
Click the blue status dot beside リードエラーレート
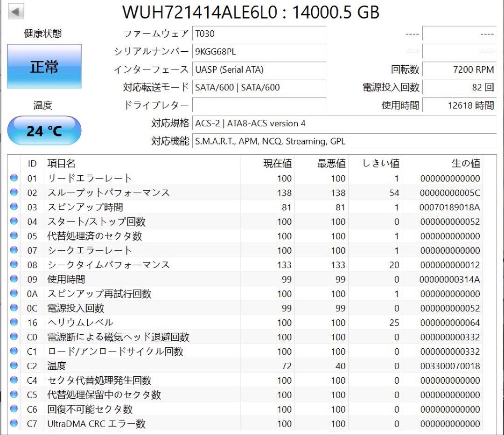(x=14, y=178)
